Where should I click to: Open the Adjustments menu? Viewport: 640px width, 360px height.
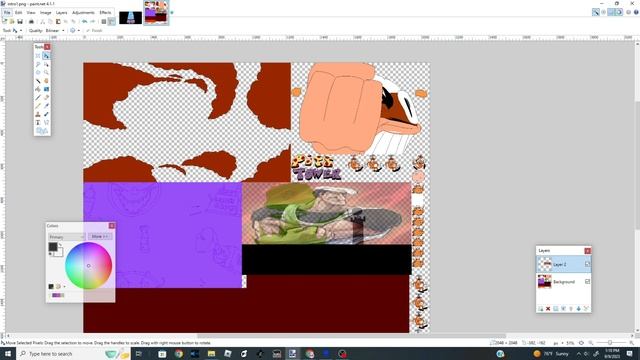click(x=83, y=13)
